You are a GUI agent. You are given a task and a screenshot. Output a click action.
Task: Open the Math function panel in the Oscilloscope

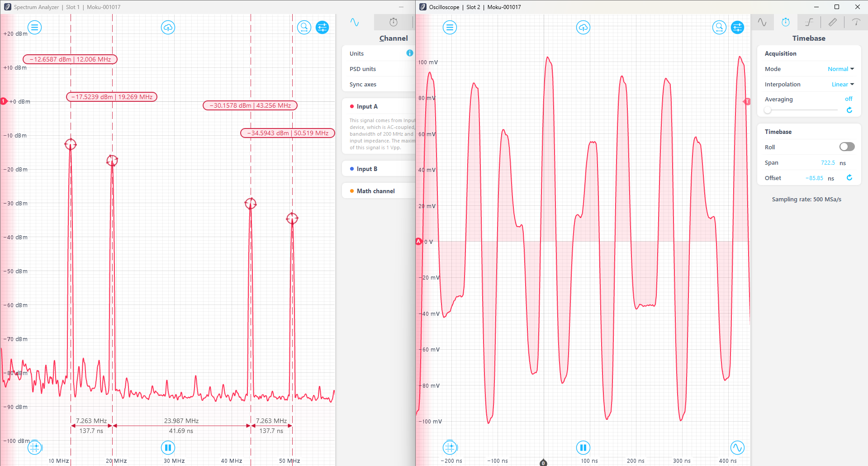point(809,22)
